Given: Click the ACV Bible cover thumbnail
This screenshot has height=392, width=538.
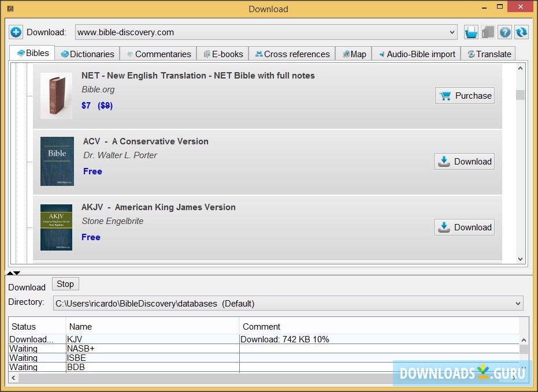Looking at the screenshot, I should (57, 162).
